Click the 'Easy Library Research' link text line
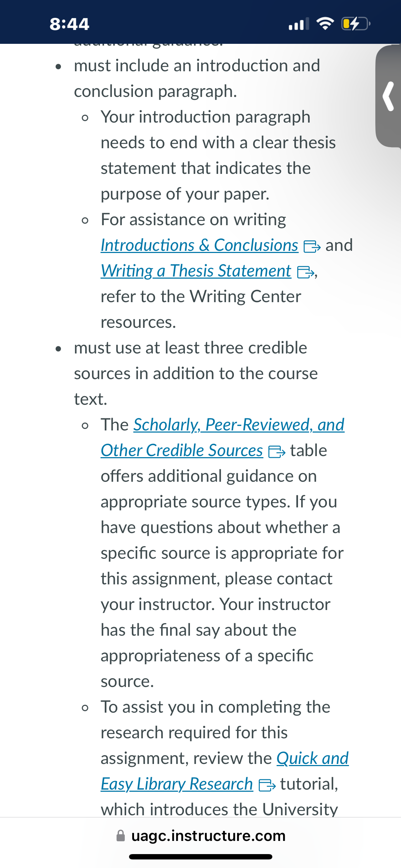The width and height of the screenshot is (401, 868). pos(177,784)
